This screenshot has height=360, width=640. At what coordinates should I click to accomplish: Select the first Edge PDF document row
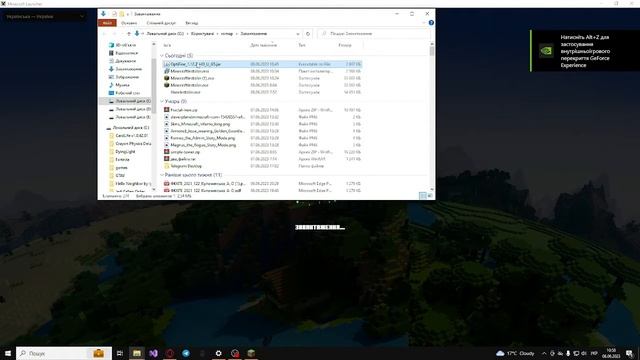262,184
